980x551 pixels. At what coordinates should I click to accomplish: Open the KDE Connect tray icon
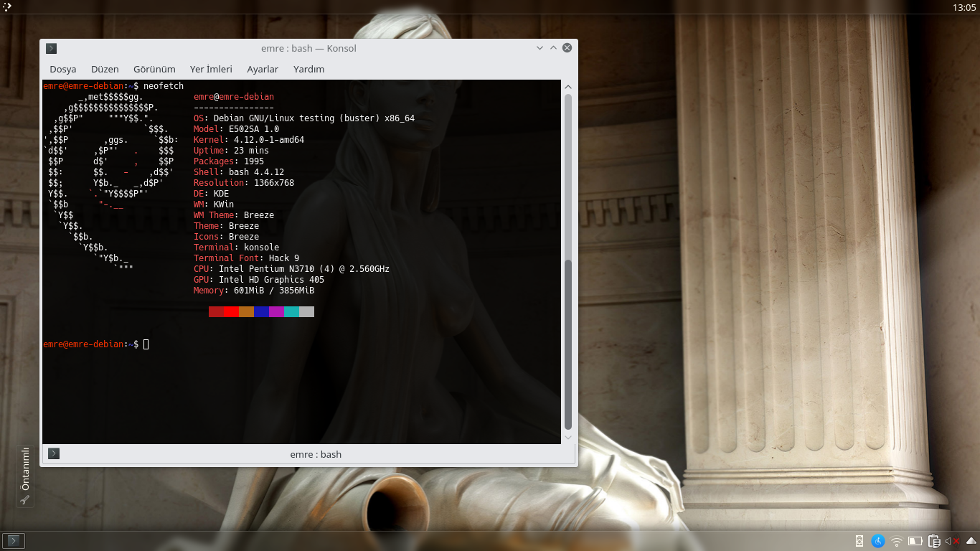coord(859,541)
